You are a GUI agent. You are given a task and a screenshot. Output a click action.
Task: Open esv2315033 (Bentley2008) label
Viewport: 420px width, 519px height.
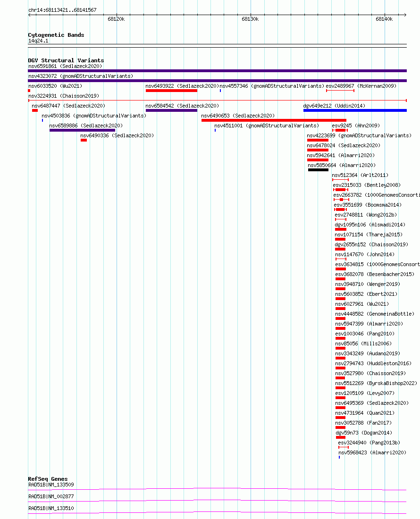(367, 185)
